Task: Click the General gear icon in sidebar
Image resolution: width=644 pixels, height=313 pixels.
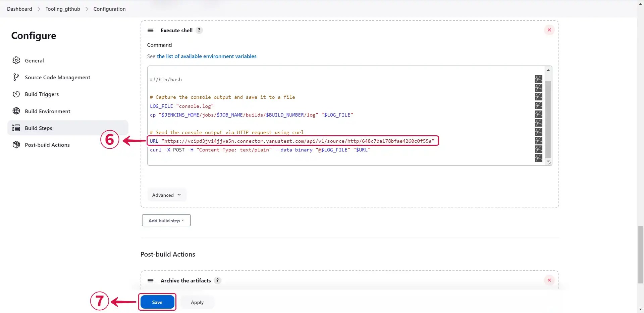Action: pyautogui.click(x=16, y=60)
